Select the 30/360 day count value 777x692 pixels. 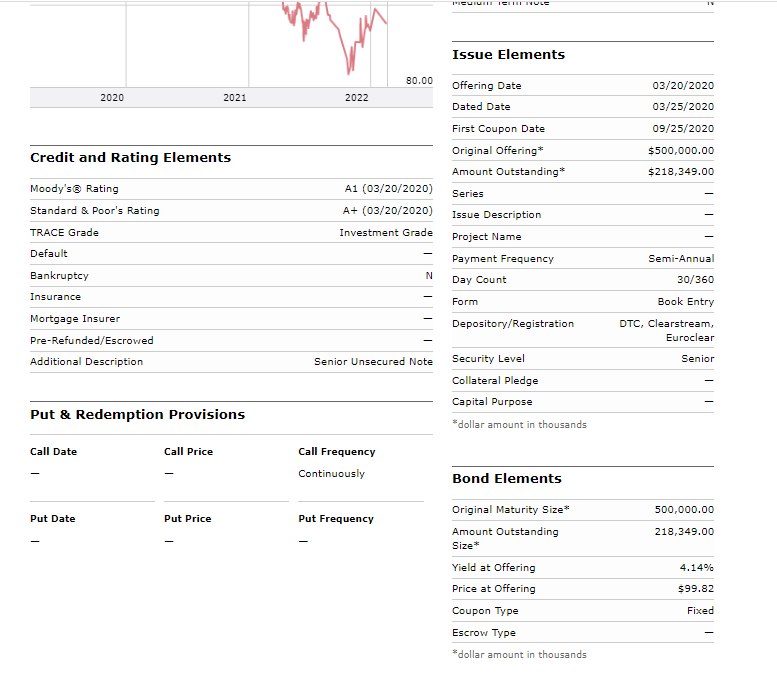tap(695, 280)
